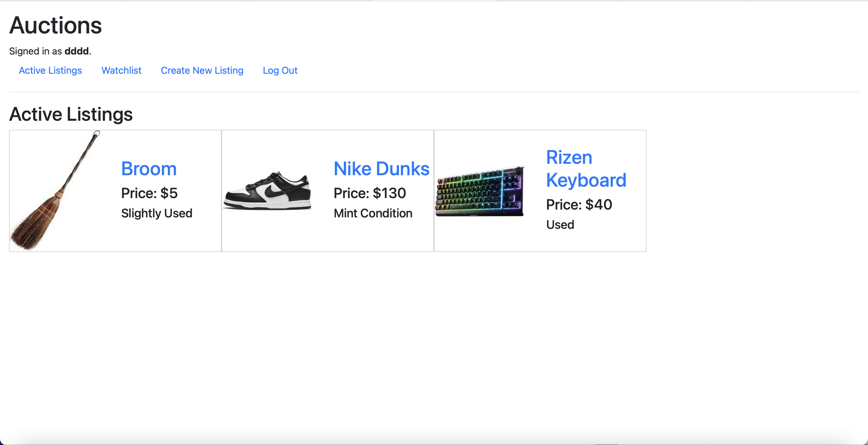Image resolution: width=868 pixels, height=445 pixels.
Task: Click the broom product image
Action: [55, 191]
